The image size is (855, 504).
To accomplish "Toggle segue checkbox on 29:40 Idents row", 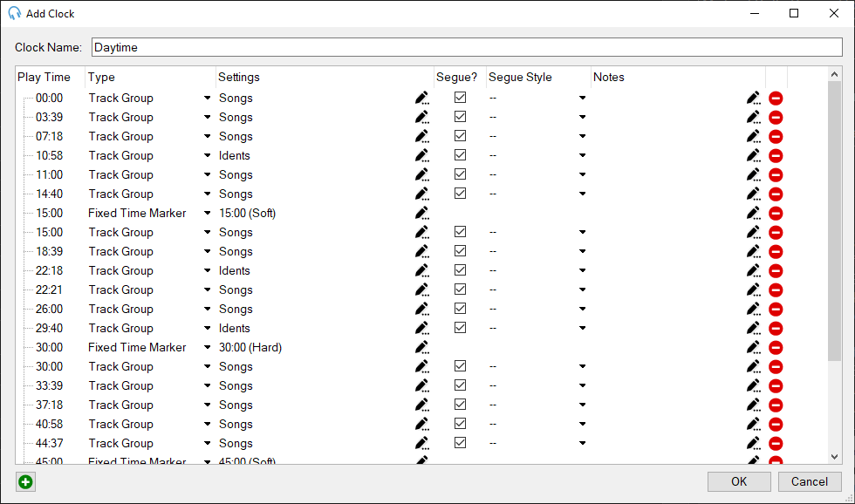I will (460, 328).
